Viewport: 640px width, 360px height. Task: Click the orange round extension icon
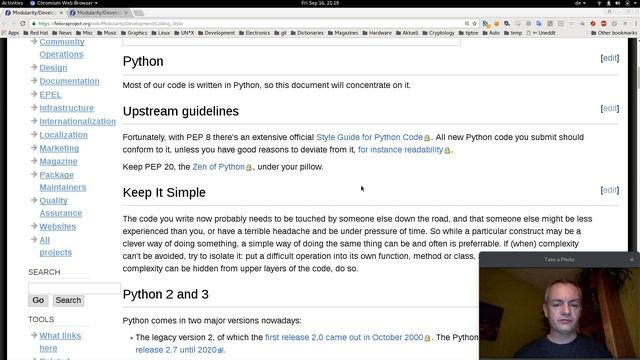click(x=496, y=24)
